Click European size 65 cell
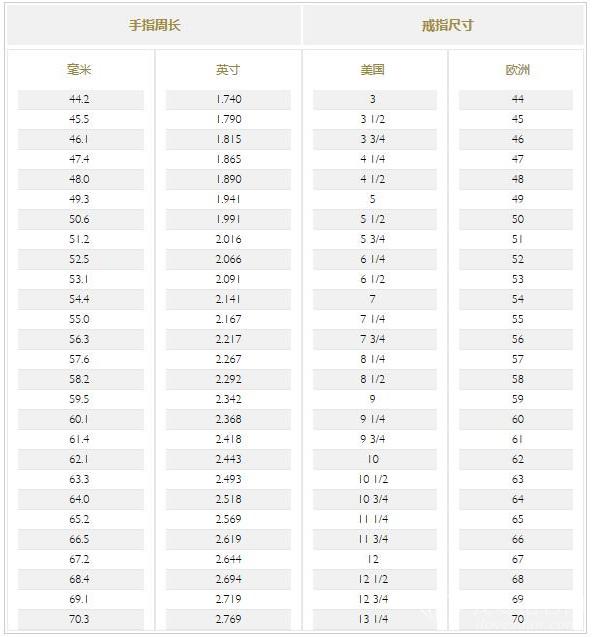 (516, 519)
